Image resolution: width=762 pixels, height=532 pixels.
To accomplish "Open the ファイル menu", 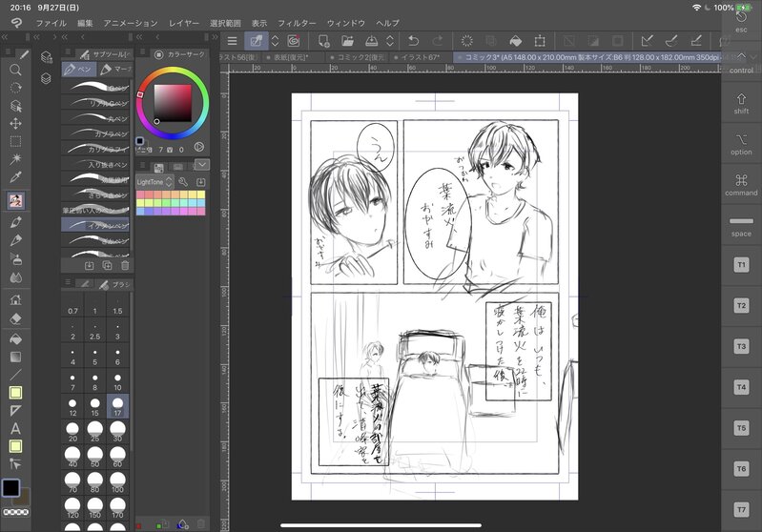I will coord(51,23).
